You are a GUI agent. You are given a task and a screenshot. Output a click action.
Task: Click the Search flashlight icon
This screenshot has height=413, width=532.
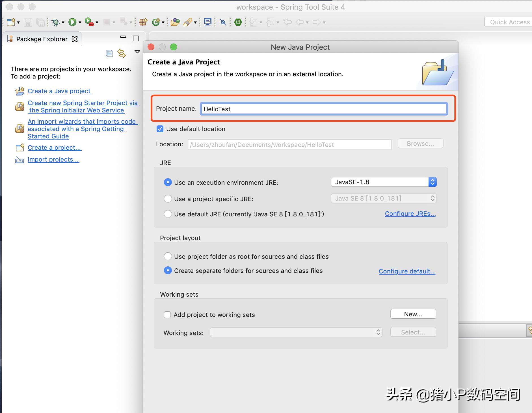tap(187, 22)
